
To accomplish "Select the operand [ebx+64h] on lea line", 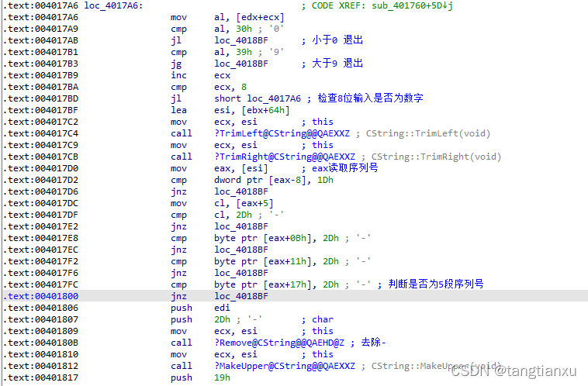I will pos(265,110).
